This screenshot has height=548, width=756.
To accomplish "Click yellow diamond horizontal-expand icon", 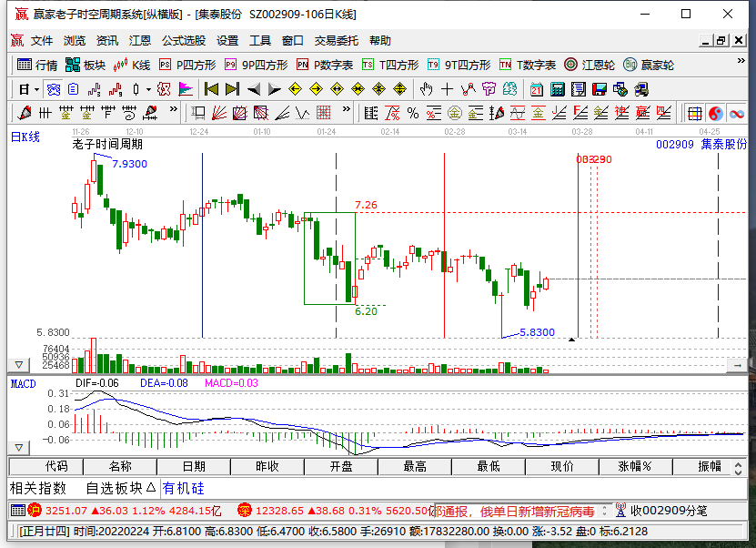I will coord(337,89).
